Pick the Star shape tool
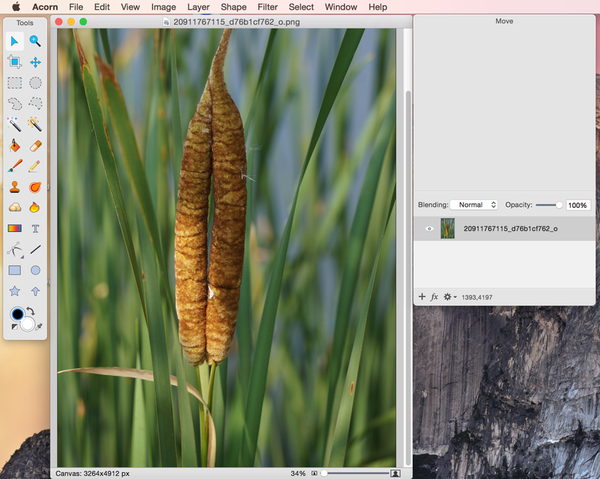 (x=15, y=291)
